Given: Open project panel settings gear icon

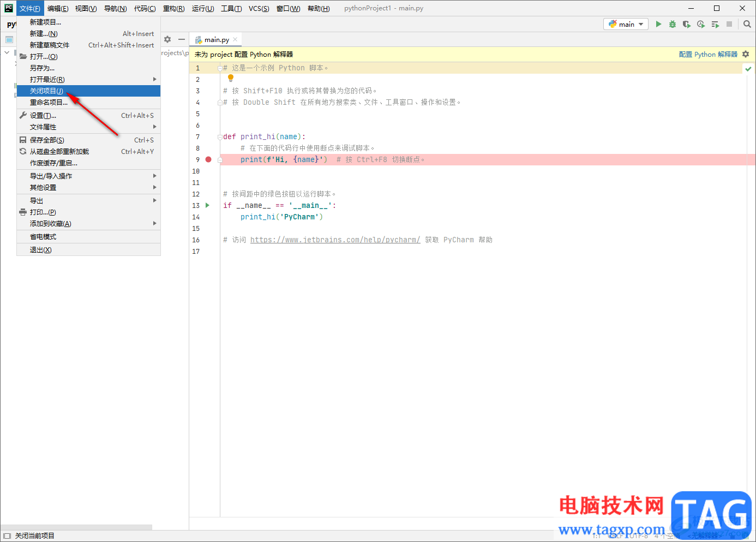Looking at the screenshot, I should pos(167,39).
